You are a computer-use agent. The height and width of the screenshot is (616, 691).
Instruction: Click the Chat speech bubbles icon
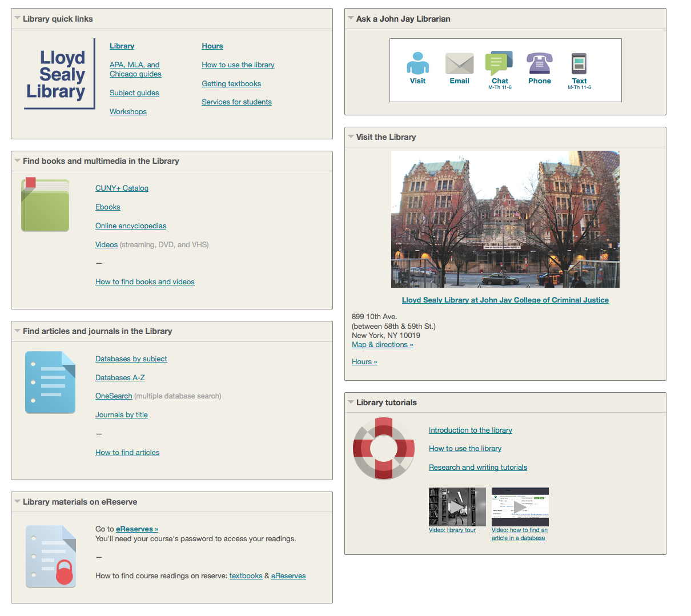tap(499, 63)
